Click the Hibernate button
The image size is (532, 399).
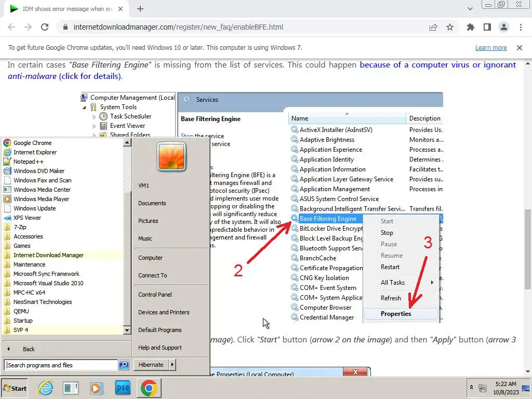click(x=151, y=365)
